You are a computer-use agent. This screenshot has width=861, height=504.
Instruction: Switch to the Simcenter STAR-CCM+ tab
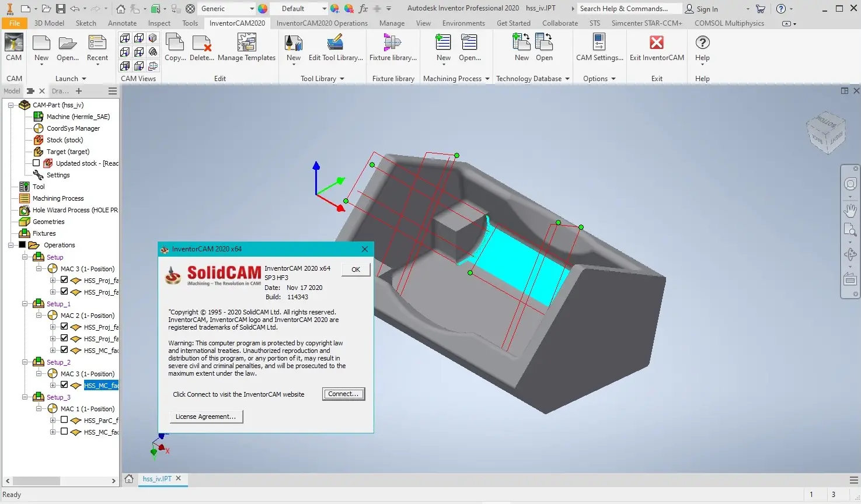(x=647, y=23)
